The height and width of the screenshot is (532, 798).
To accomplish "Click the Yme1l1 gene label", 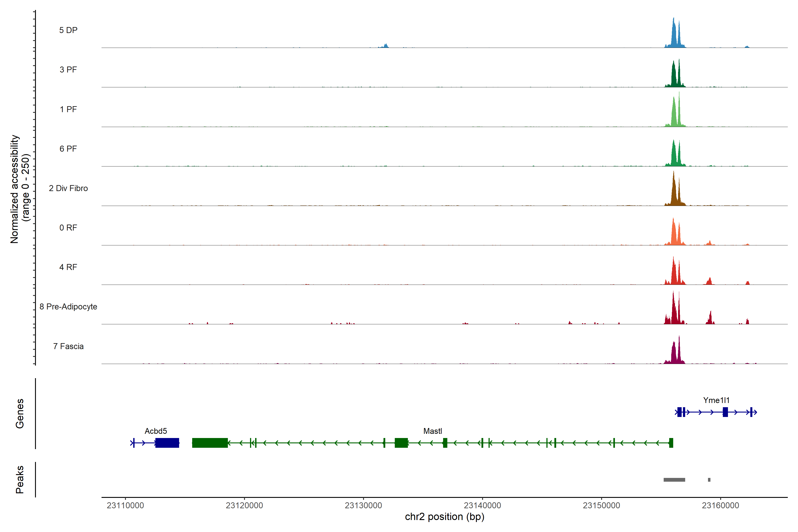I will (716, 400).
